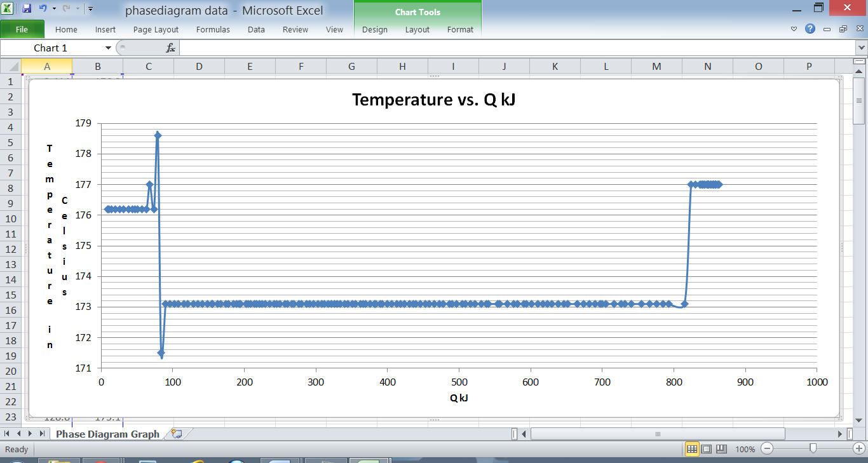Open the Excel Help question mark icon
Image resolution: width=868 pixels, height=463 pixels.
810,29
